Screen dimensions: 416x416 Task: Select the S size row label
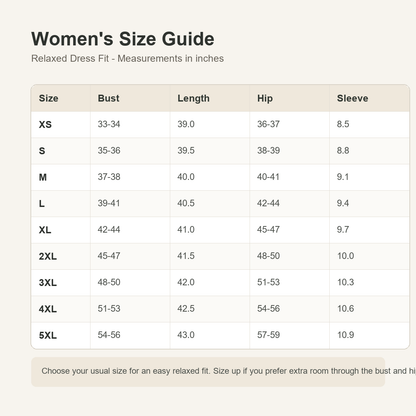click(x=42, y=151)
